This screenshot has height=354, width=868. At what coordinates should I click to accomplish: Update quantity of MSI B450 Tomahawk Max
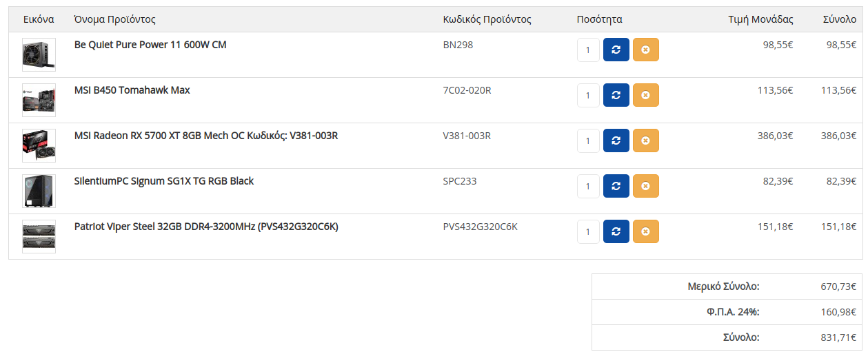(x=616, y=95)
